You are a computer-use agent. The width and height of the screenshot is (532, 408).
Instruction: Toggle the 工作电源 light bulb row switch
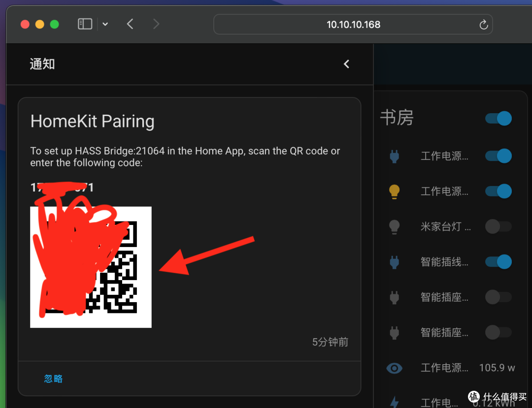[x=499, y=191]
